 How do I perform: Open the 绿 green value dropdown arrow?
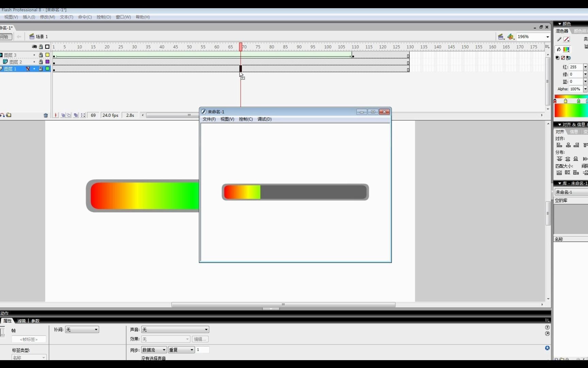(x=585, y=74)
